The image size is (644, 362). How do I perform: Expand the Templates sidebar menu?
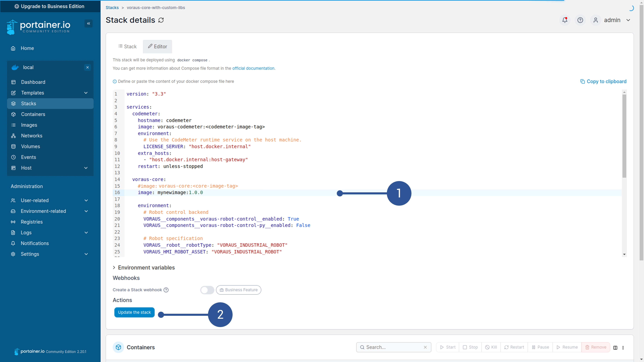click(86, 93)
